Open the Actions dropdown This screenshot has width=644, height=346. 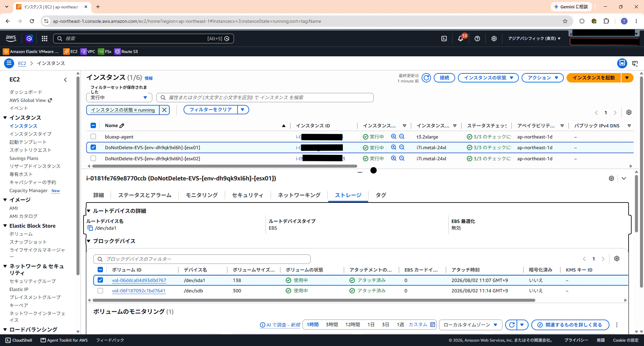coord(542,78)
